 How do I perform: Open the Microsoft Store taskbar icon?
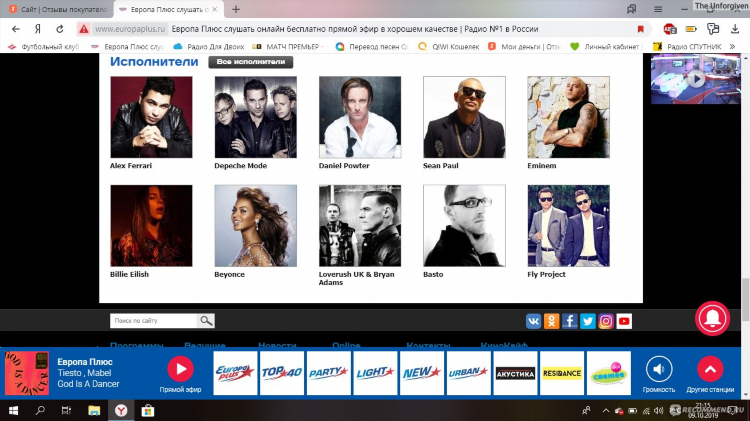click(148, 410)
